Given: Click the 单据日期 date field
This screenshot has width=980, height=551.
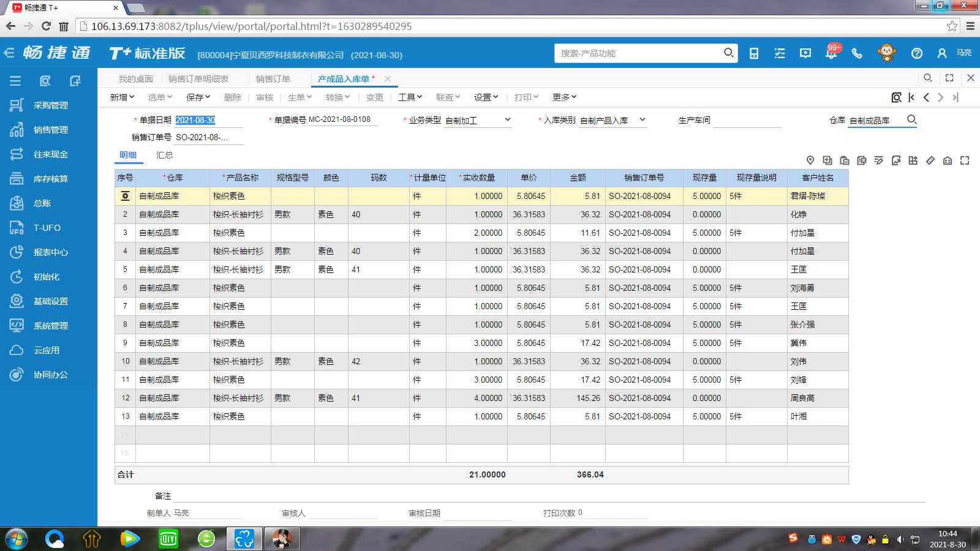Looking at the screenshot, I should (x=209, y=121).
